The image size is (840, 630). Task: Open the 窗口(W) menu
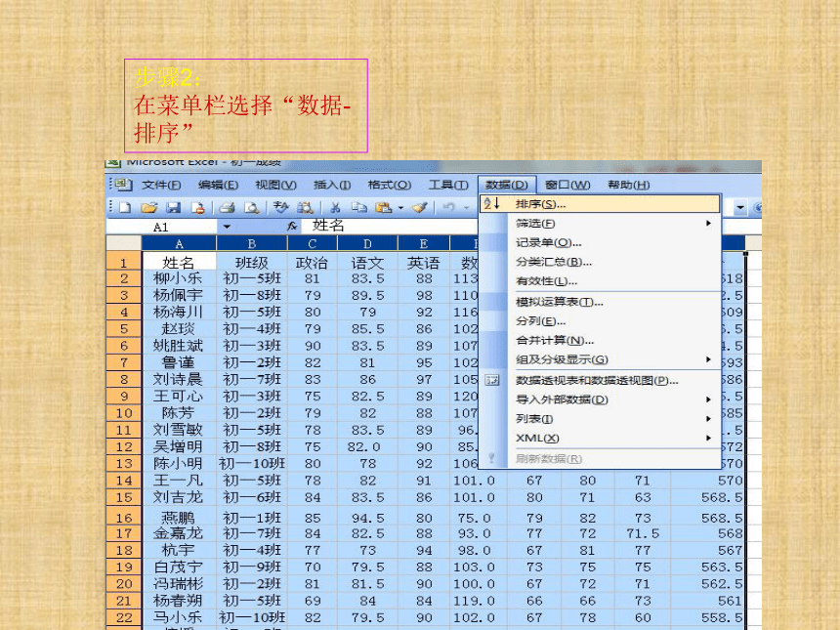567,185
